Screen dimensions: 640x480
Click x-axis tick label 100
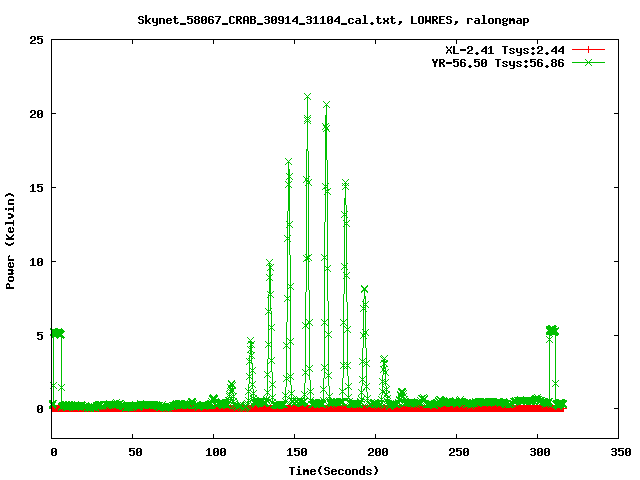tap(216, 452)
